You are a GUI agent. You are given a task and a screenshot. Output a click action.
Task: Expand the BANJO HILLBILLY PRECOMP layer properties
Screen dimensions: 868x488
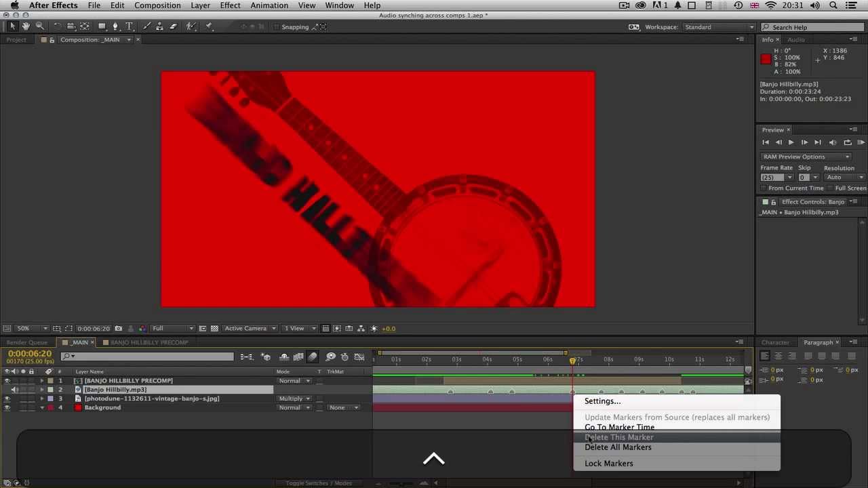(42, 381)
